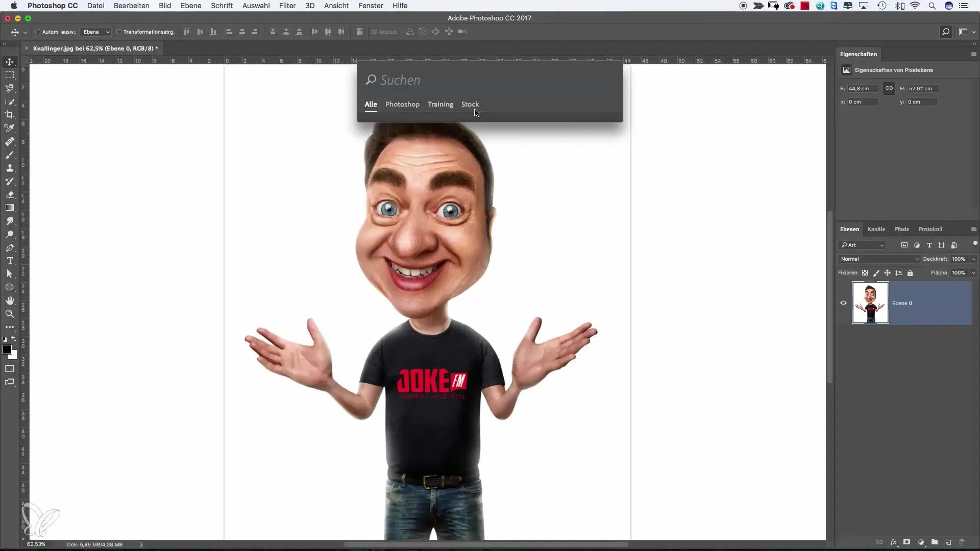Screen dimensions: 980x551
Task: Switch search to Photoshop tab
Action: click(402, 104)
